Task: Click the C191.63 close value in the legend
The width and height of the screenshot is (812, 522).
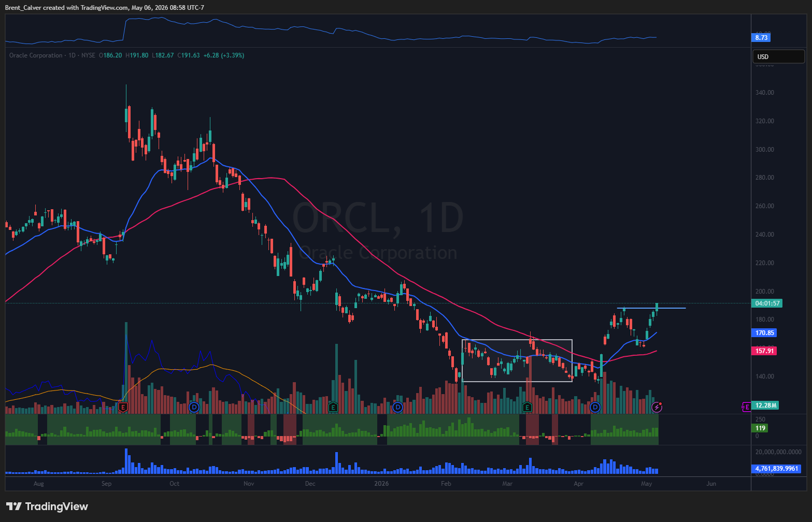Action: tap(189, 55)
